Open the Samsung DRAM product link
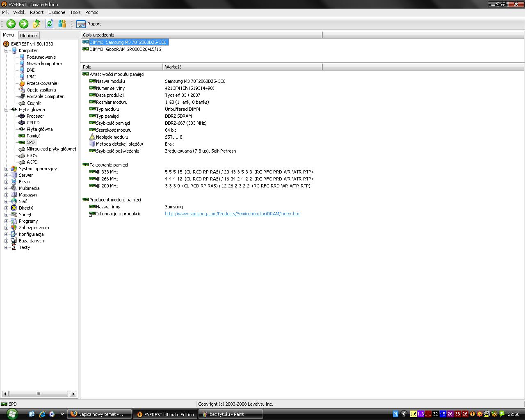Screen dimensions: 525x420 233,214
